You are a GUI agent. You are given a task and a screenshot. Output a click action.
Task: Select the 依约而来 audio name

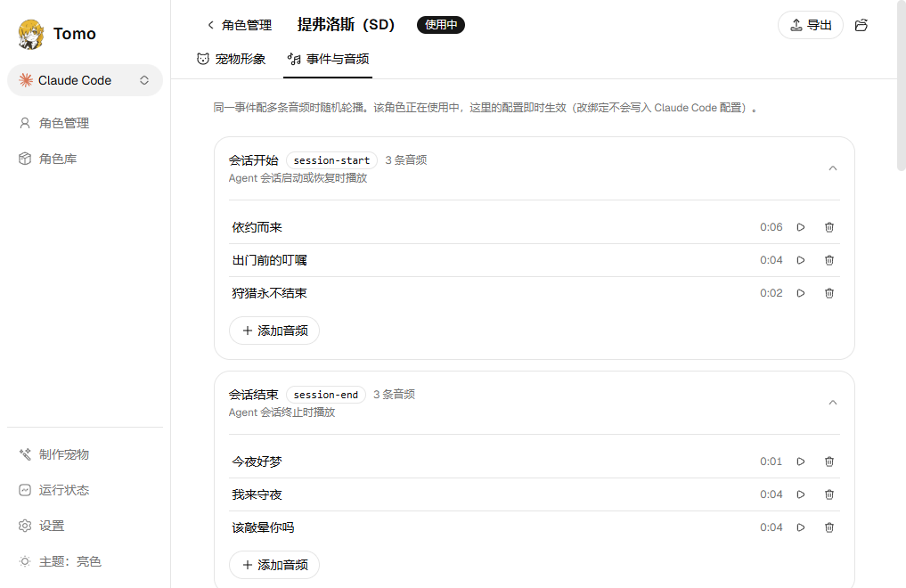(257, 227)
